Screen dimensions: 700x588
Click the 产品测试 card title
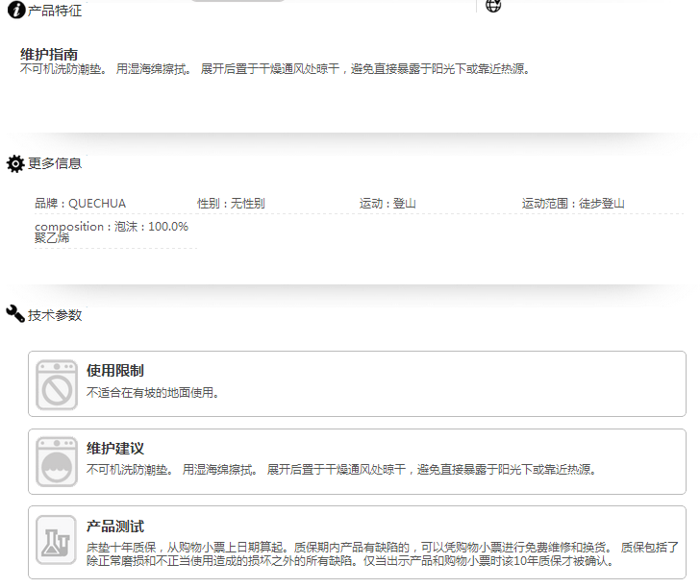point(115,527)
